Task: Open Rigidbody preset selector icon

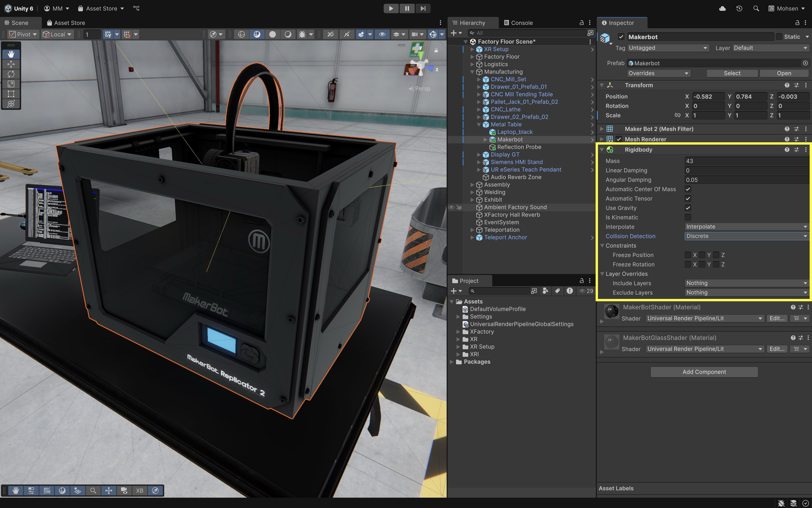Action: tap(796, 150)
